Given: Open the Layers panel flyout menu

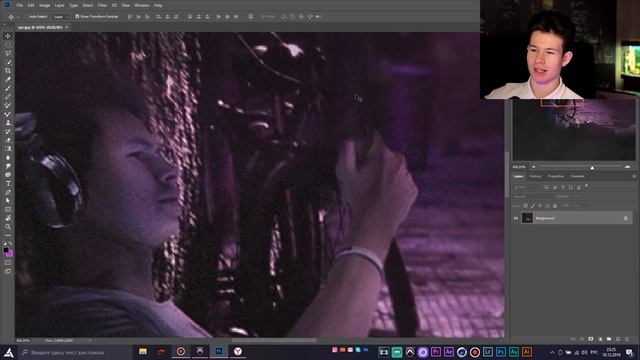Looking at the screenshot, I should coord(633,176).
